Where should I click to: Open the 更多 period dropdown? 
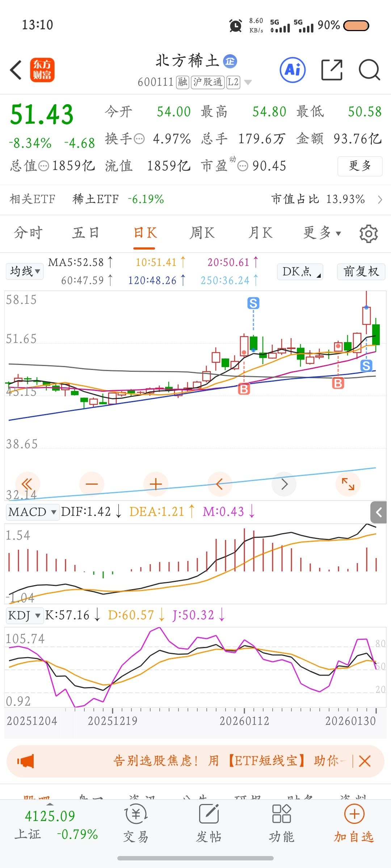point(322,233)
